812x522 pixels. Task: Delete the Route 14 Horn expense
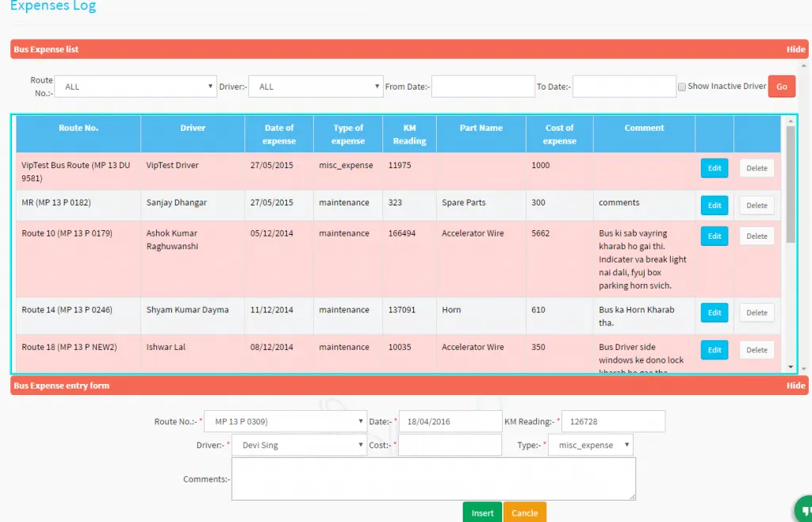[x=756, y=313]
